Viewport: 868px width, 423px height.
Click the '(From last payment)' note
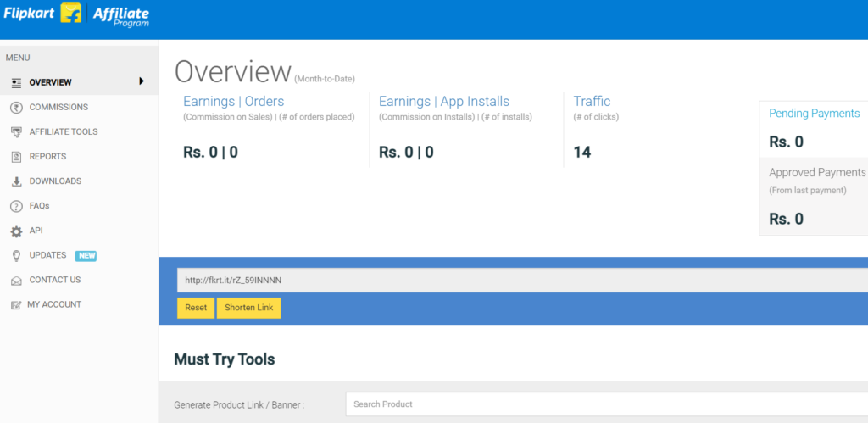coord(808,191)
